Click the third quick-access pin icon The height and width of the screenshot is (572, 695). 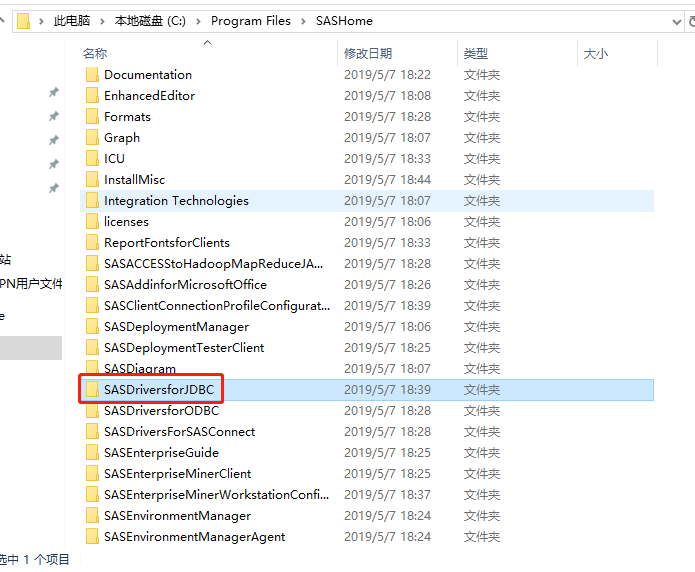pyautogui.click(x=54, y=140)
